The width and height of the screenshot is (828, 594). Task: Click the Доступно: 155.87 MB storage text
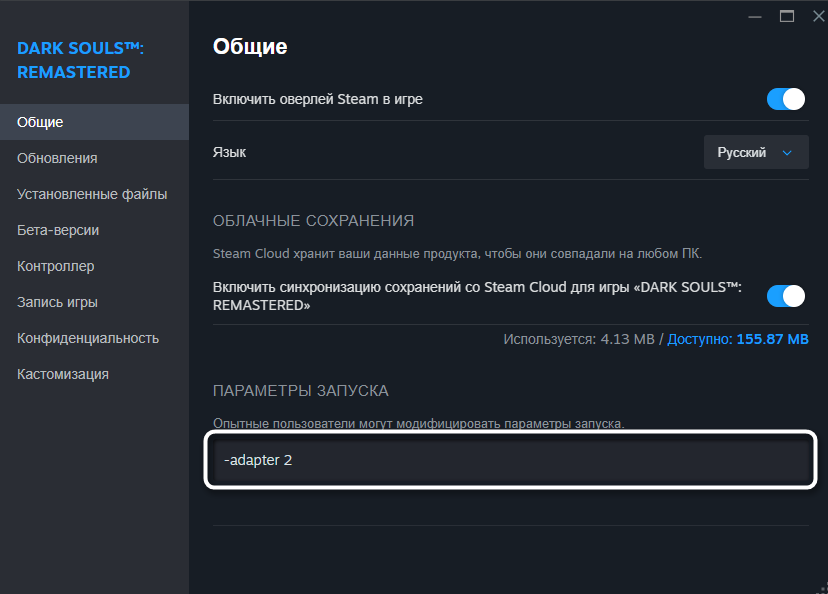tap(738, 339)
